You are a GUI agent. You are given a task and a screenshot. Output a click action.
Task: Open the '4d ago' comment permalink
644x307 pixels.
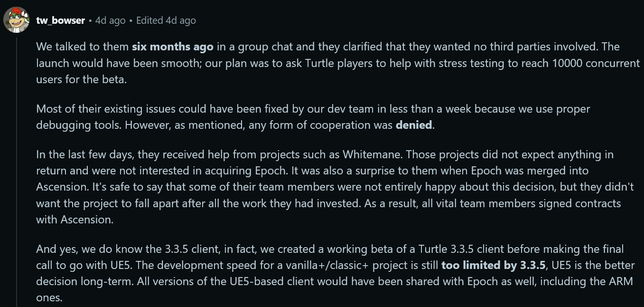[110, 20]
